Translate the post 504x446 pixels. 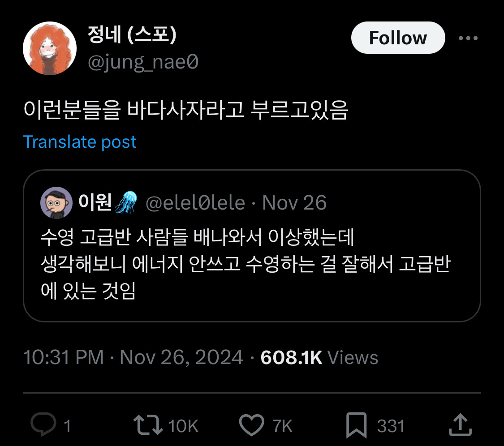81,142
